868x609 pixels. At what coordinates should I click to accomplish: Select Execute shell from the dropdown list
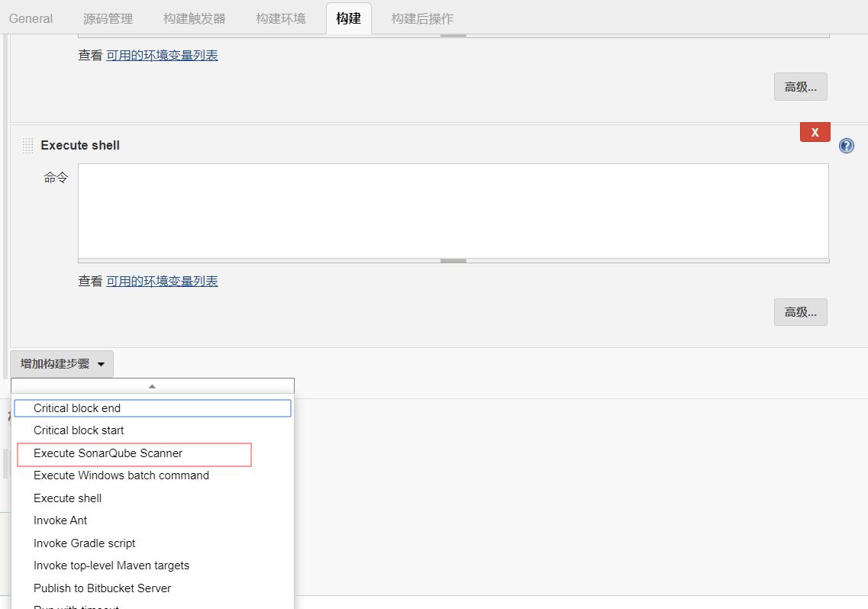tap(67, 498)
